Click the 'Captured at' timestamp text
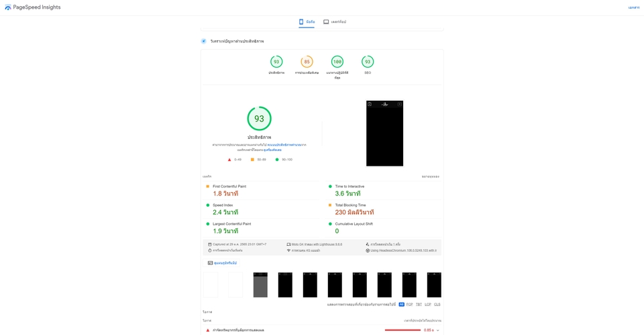644x335 pixels. 239,244
